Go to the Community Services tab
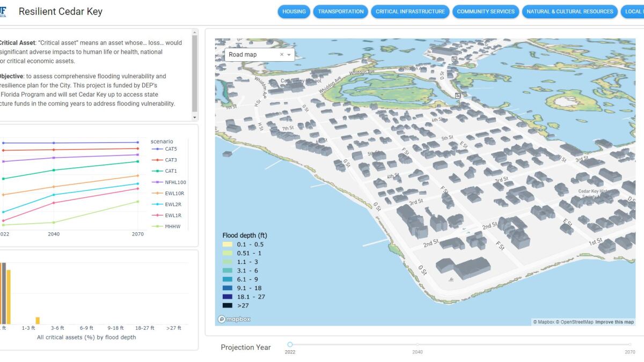 click(486, 11)
